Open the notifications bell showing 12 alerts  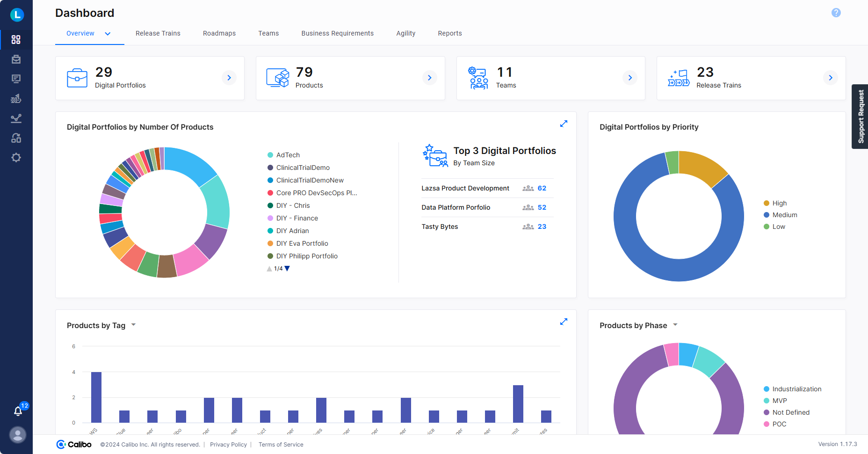coord(18,411)
